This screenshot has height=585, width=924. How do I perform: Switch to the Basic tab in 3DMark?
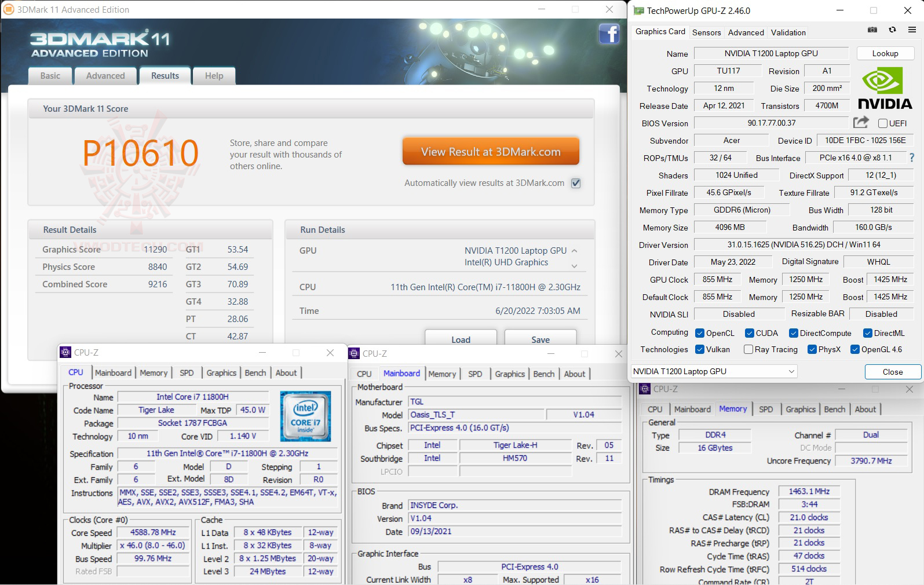[x=50, y=76]
